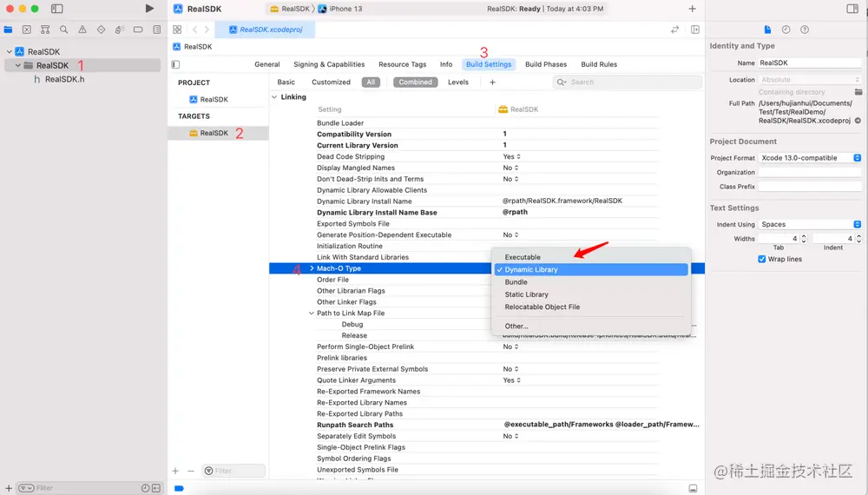868x495 pixels.
Task: Choose Executable from Mach-O menu
Action: [590, 257]
